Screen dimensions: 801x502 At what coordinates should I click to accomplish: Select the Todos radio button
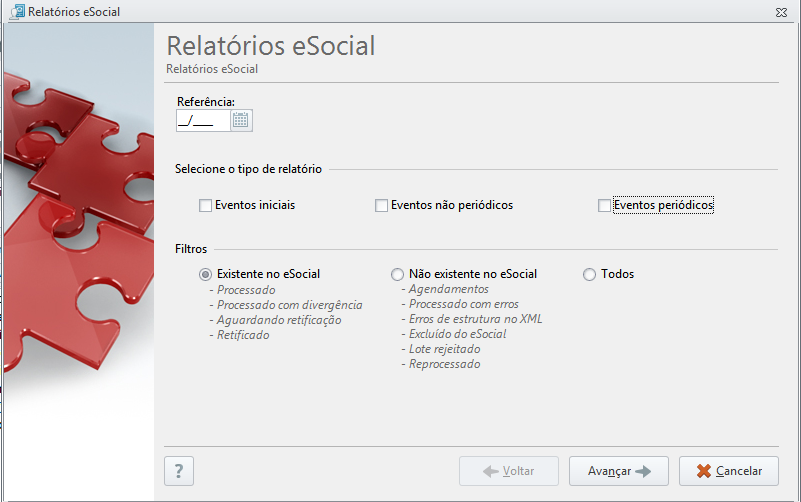(x=590, y=275)
